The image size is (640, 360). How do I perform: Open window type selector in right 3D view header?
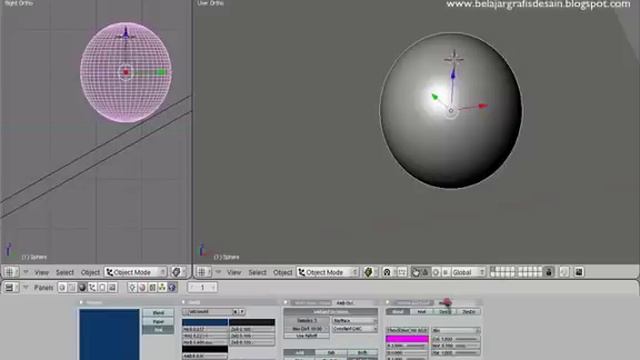(204, 272)
